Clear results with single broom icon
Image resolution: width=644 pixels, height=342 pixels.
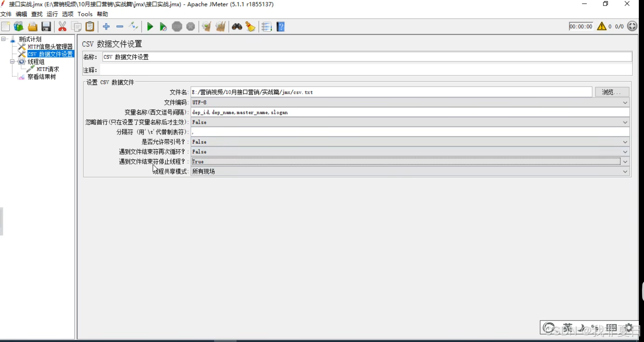point(206,27)
